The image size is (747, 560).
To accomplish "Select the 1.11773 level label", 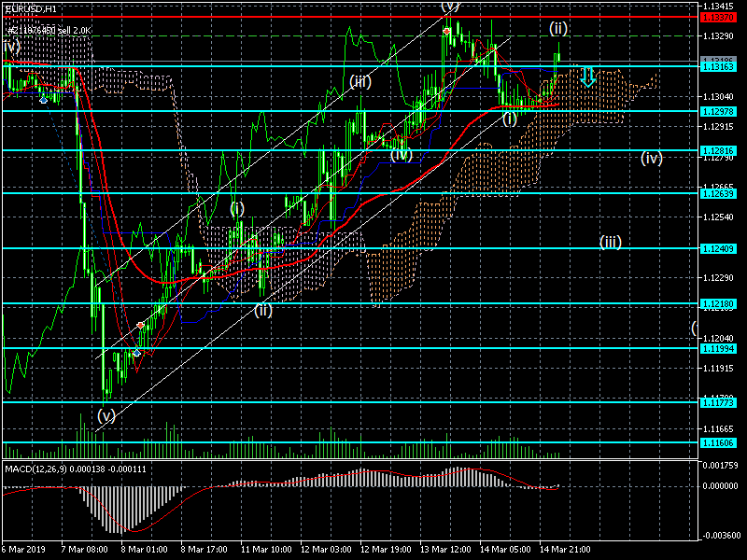I will pyautogui.click(x=719, y=403).
